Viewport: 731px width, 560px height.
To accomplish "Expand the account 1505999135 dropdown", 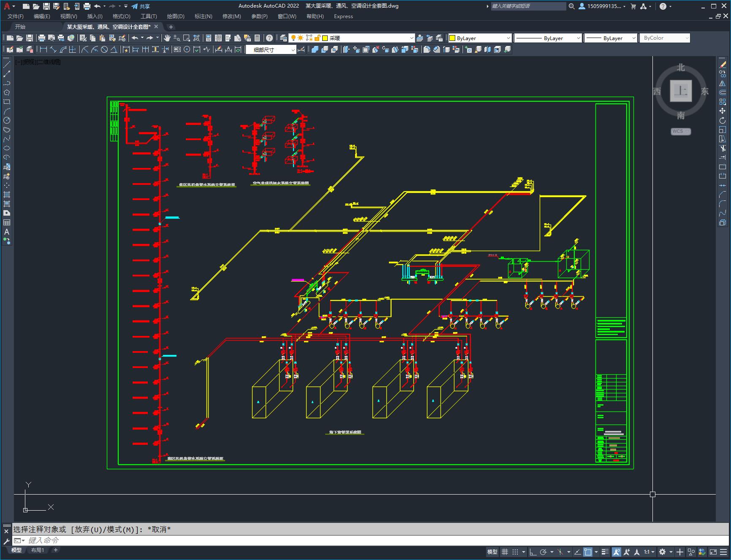I will point(603,6).
